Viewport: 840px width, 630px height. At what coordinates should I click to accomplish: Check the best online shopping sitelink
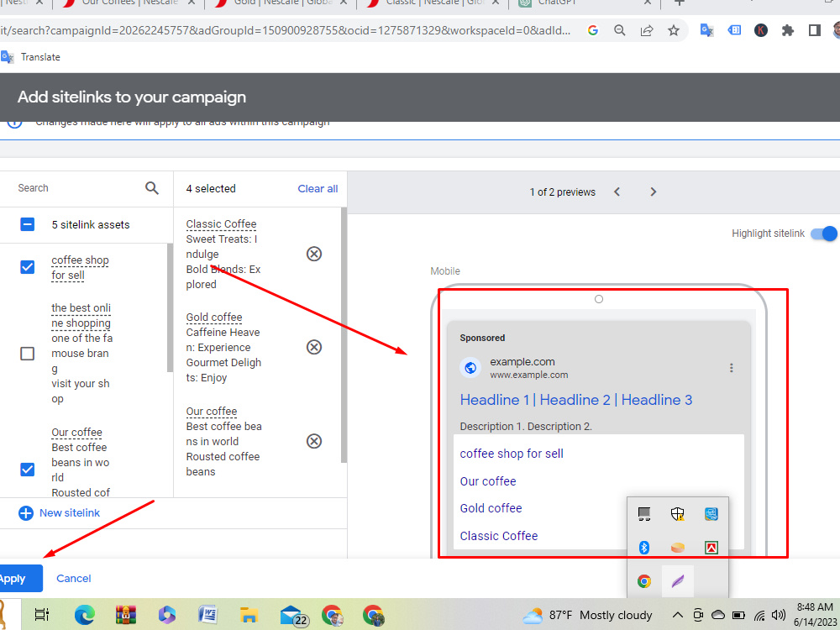(x=28, y=354)
